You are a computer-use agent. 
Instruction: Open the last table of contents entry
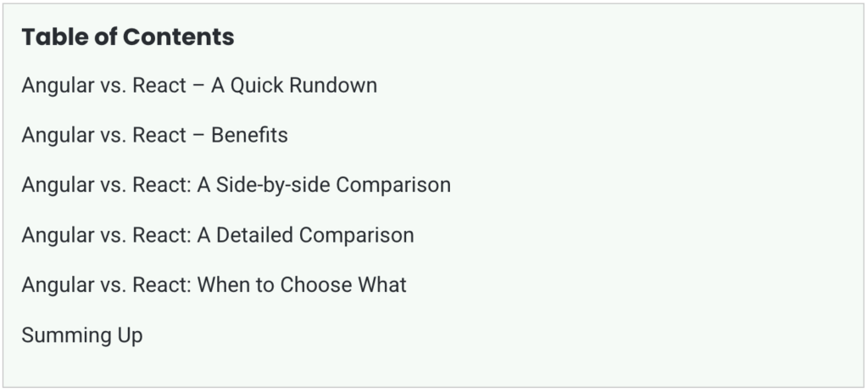tap(82, 335)
